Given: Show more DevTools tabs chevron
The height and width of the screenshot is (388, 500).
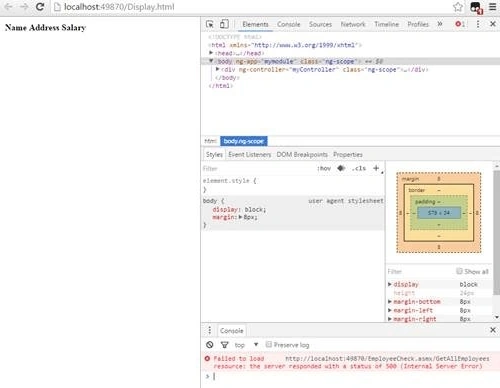Looking at the screenshot, I should [440, 24].
